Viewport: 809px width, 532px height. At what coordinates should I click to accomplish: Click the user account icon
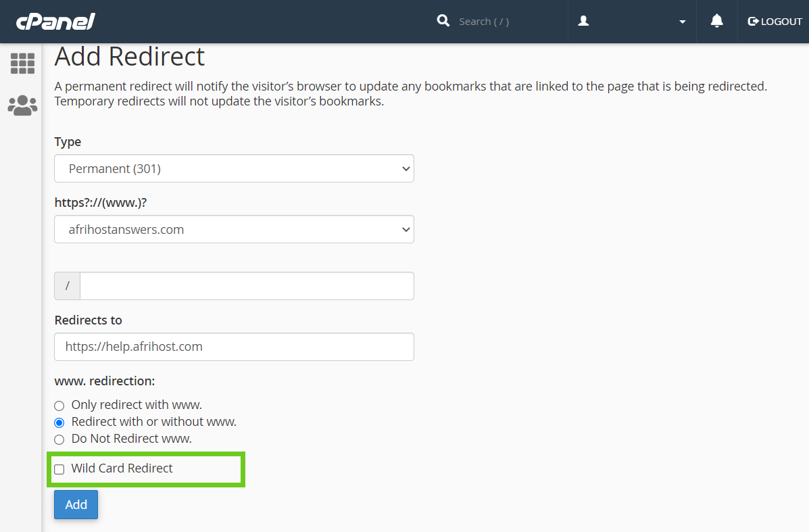point(584,22)
